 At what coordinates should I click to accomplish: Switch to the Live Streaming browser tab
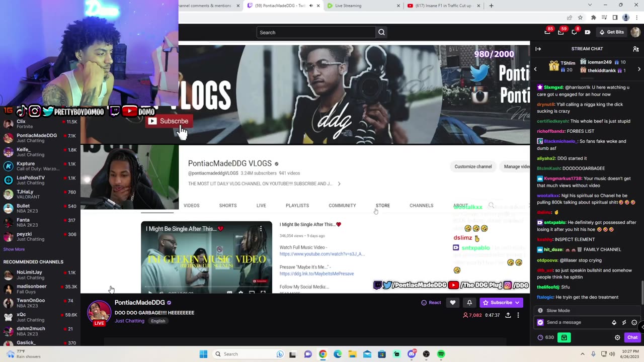click(362, 6)
